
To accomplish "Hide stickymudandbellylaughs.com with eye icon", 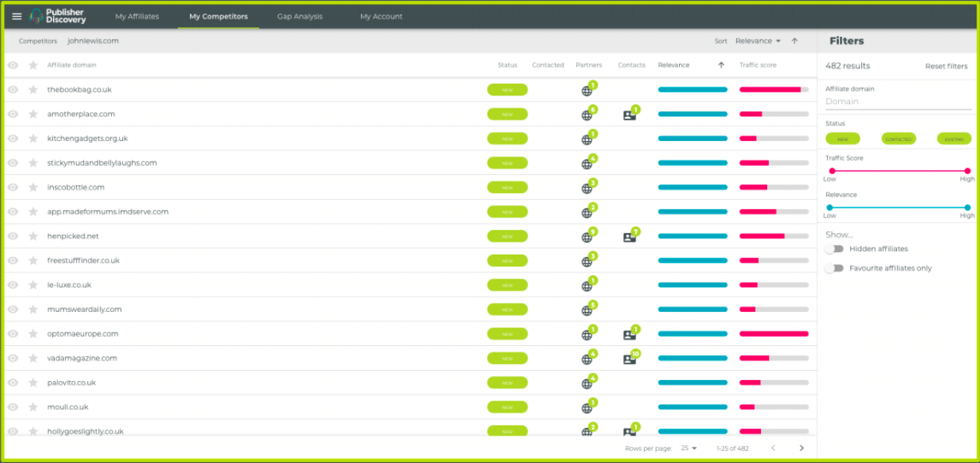I will pyautogui.click(x=13, y=163).
